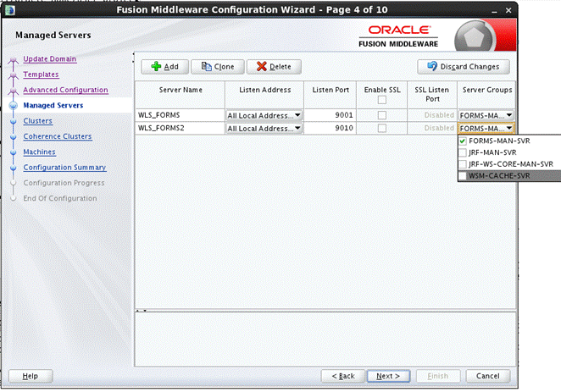561x392 pixels.
Task: Click the Configuration Summary step bullet icon
Action: (14, 168)
